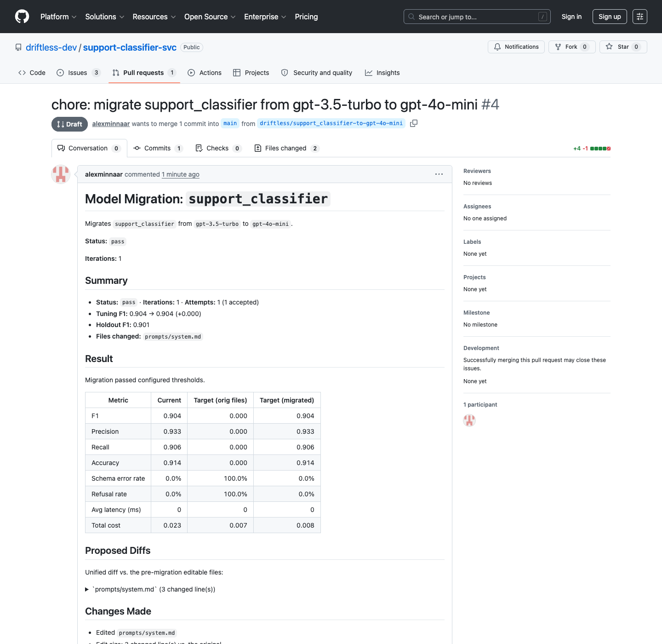Viewport: 662px width, 644px height.
Task: Click the diffstat colored blocks indicator
Action: pyautogui.click(x=600, y=149)
